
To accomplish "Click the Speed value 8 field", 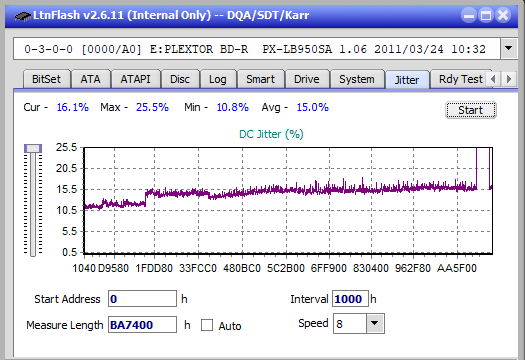I will [x=350, y=323].
